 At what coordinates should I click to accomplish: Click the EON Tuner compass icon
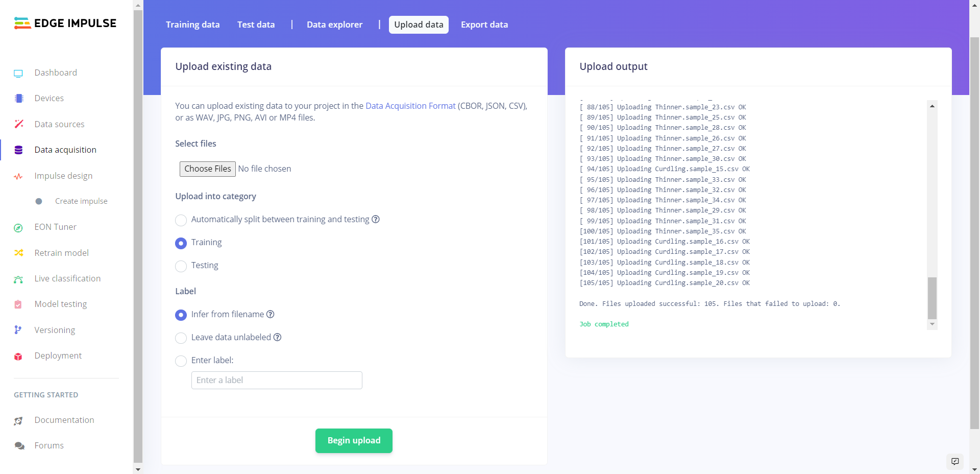pos(18,228)
